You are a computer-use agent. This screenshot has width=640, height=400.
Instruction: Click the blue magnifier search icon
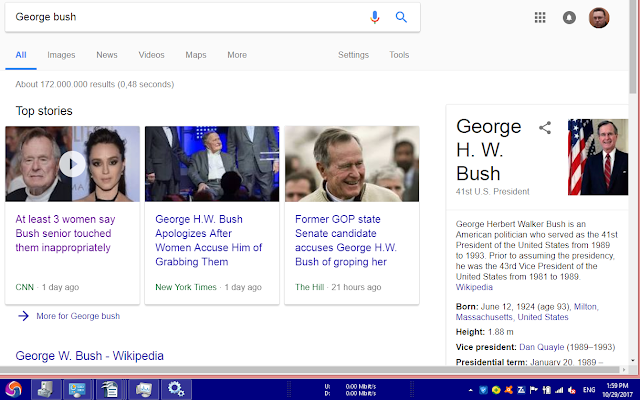point(401,17)
